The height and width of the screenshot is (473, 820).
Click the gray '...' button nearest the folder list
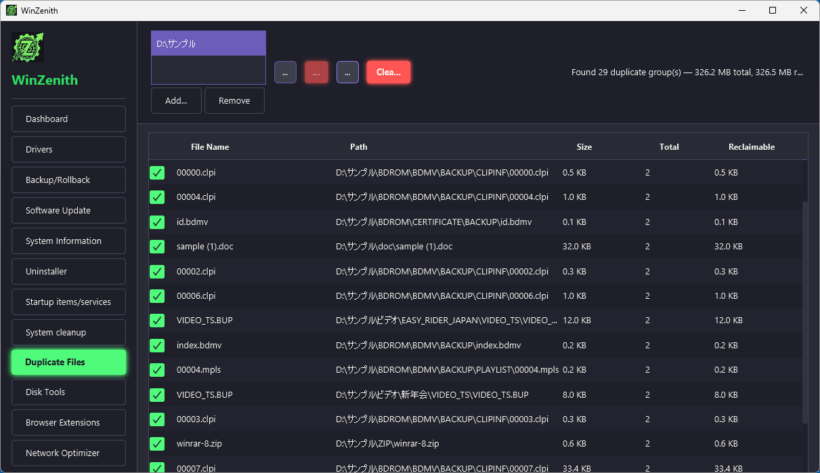click(x=286, y=72)
